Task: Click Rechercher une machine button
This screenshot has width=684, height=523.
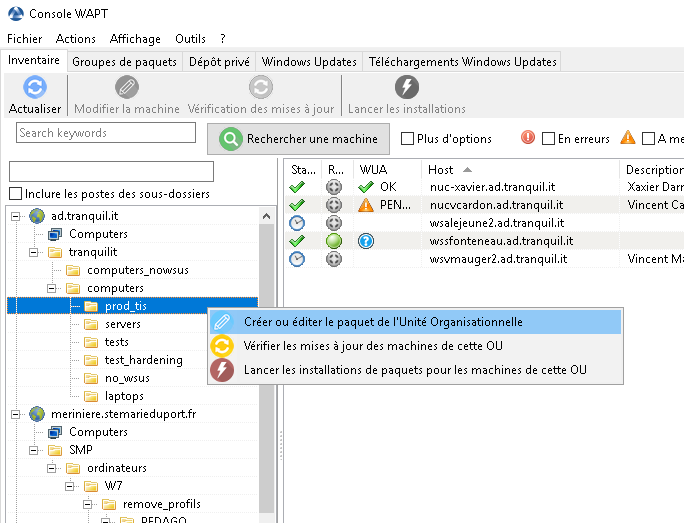Action: tap(298, 139)
